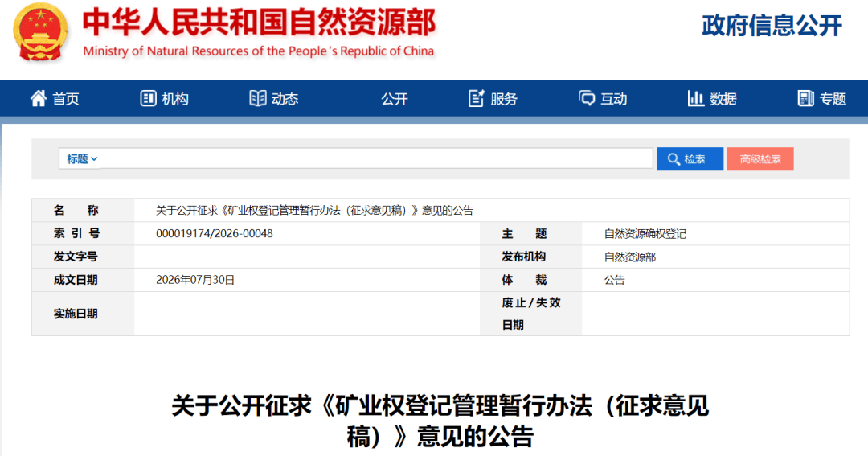The height and width of the screenshot is (456, 868).
Task: Open the 互动 navigation item
Action: tap(614, 99)
